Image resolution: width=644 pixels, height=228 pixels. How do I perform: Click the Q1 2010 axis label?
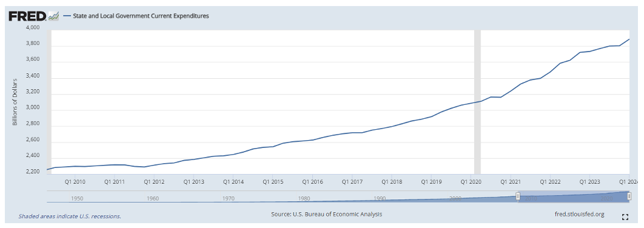coord(75,181)
